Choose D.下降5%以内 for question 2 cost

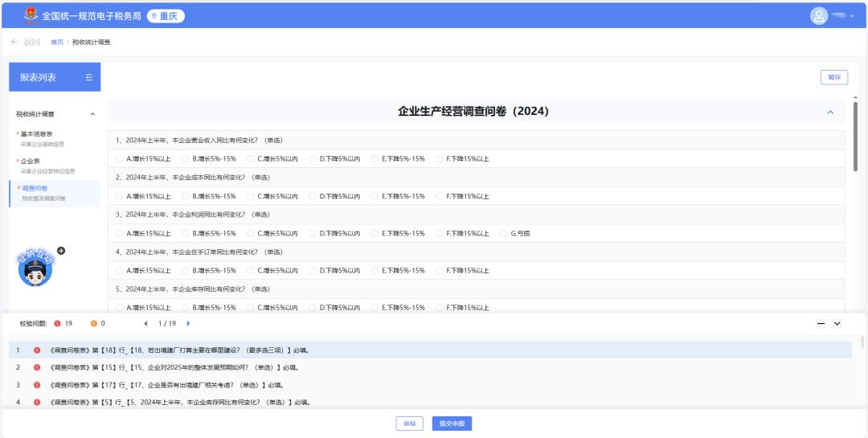pos(313,196)
